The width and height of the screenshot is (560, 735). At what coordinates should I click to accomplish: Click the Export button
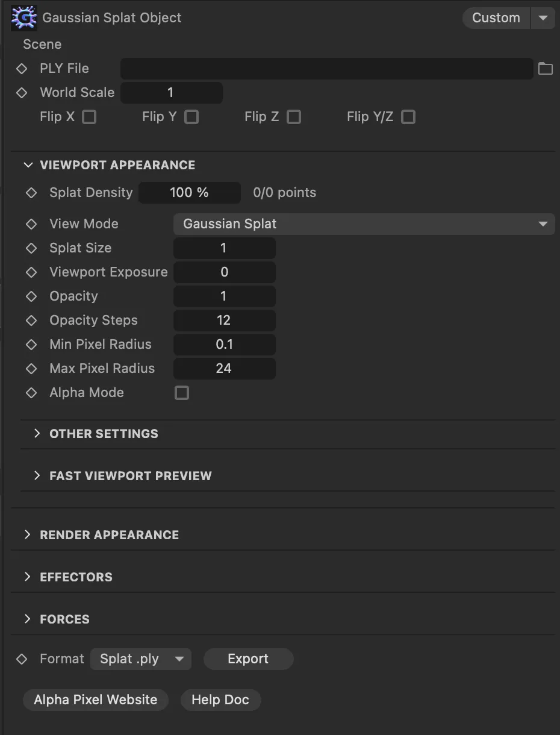point(248,658)
